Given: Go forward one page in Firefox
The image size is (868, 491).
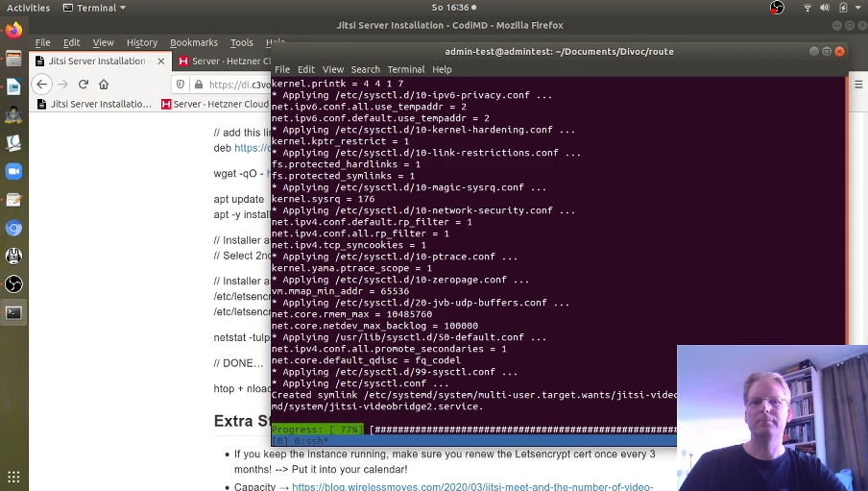Looking at the screenshot, I should tap(63, 85).
